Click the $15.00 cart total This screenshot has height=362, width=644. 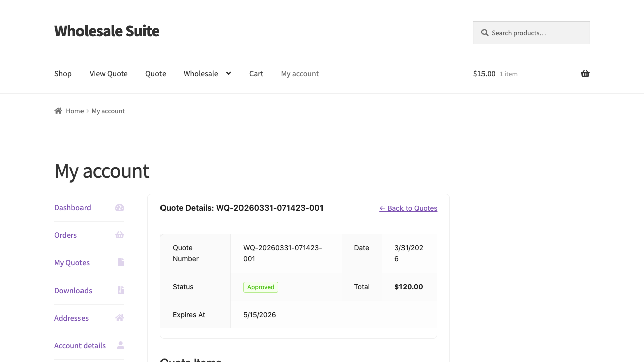[x=484, y=73]
